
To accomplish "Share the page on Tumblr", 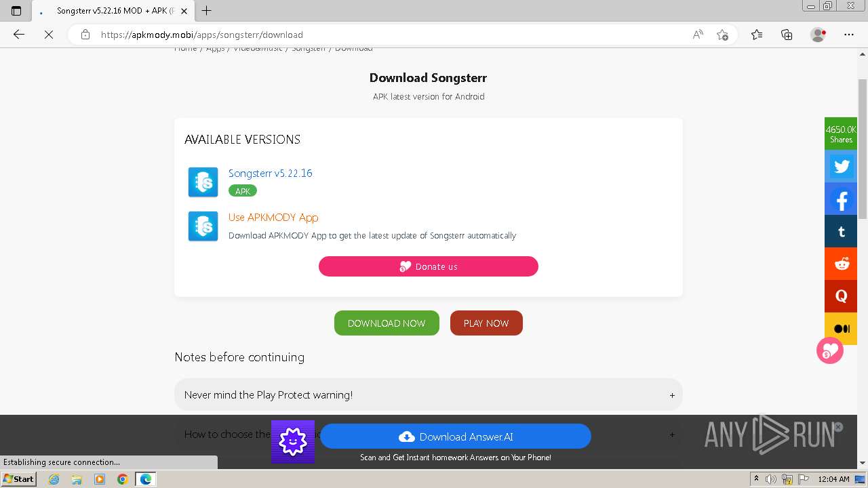I will point(841,232).
